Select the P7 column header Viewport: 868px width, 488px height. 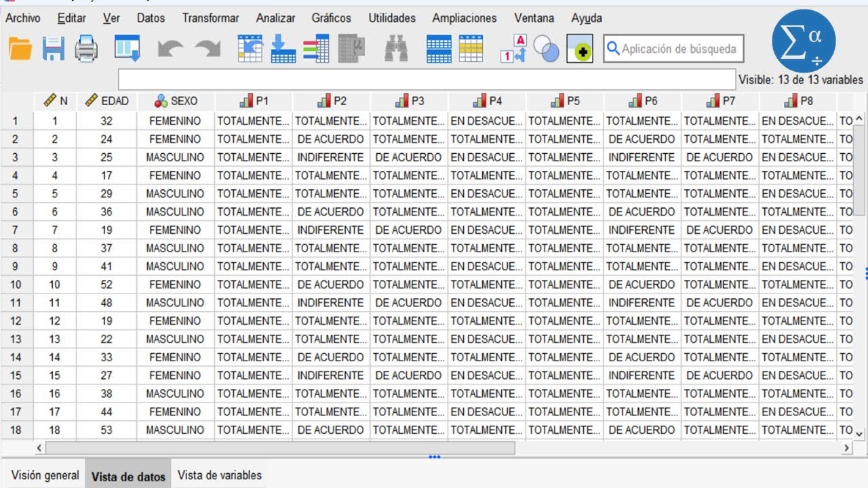(720, 101)
